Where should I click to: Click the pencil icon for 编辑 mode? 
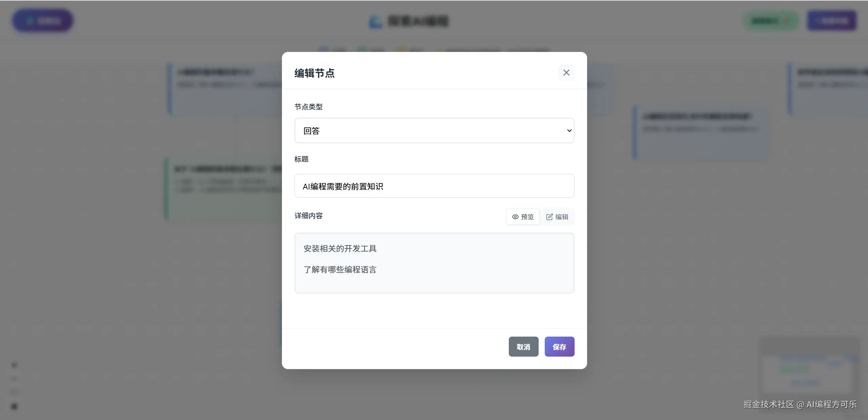(x=549, y=217)
